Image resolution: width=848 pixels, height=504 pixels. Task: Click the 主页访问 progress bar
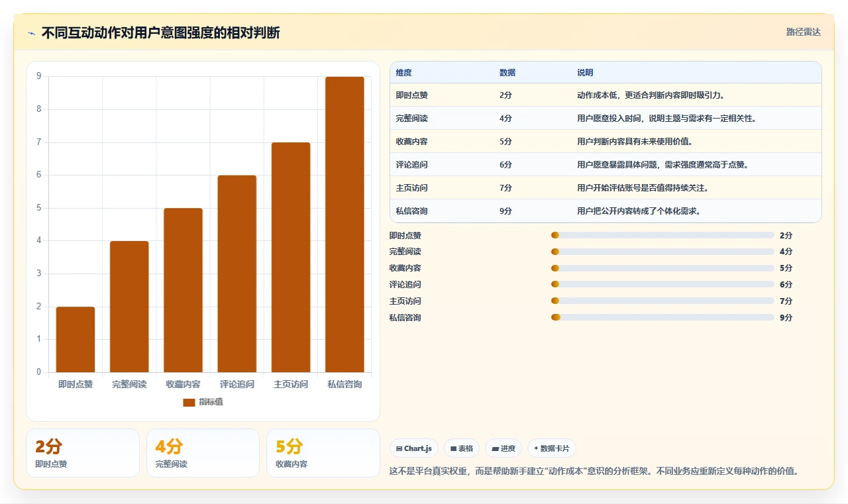coord(662,301)
